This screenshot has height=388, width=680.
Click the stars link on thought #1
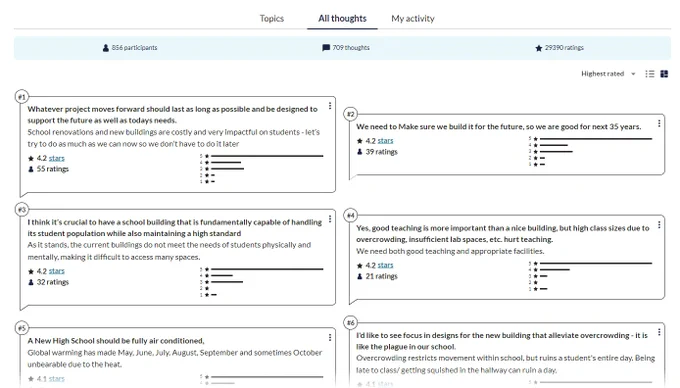coord(56,158)
